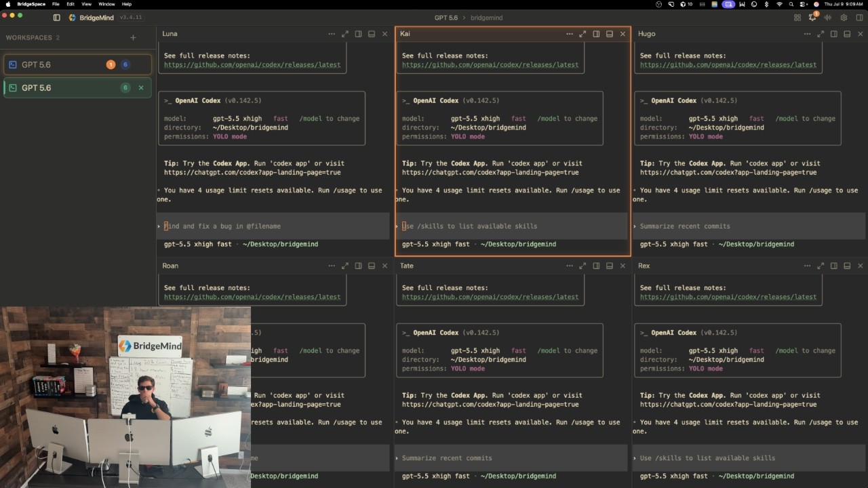Image resolution: width=868 pixels, height=488 pixels.
Task: Open release notes link in Tate pane
Action: point(490,297)
